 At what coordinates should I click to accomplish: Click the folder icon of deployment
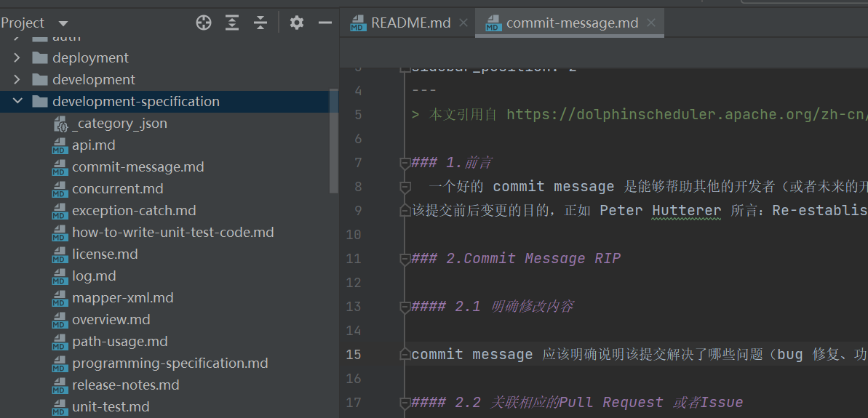click(x=40, y=57)
